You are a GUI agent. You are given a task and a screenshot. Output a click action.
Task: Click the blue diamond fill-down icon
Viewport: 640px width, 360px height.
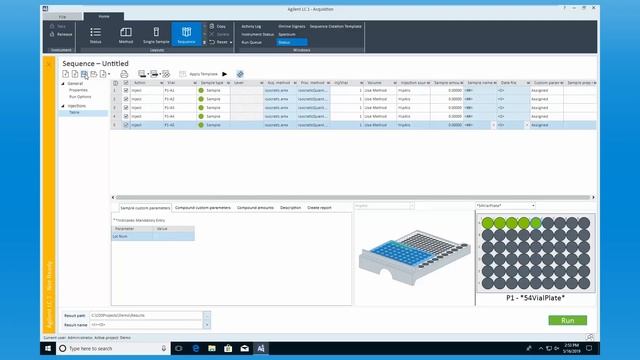[x=240, y=74]
